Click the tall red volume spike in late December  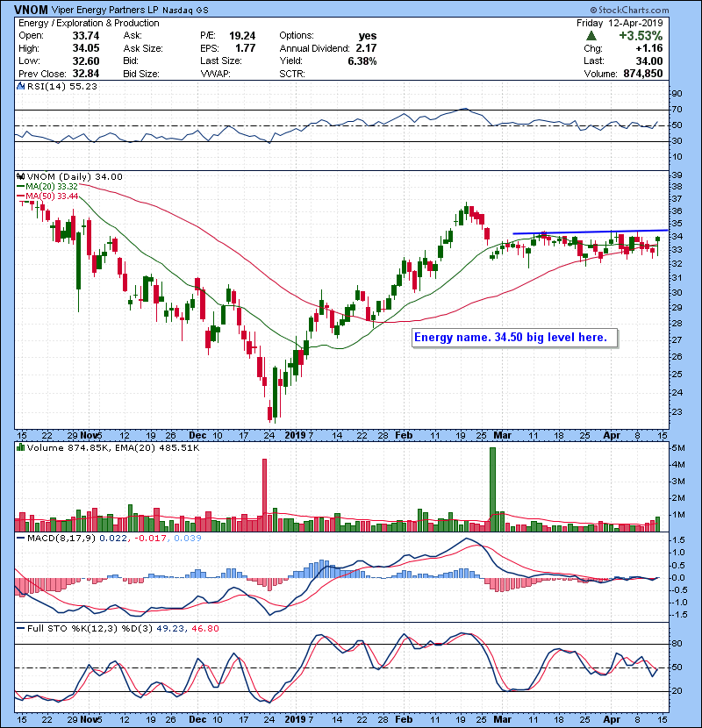264,495
